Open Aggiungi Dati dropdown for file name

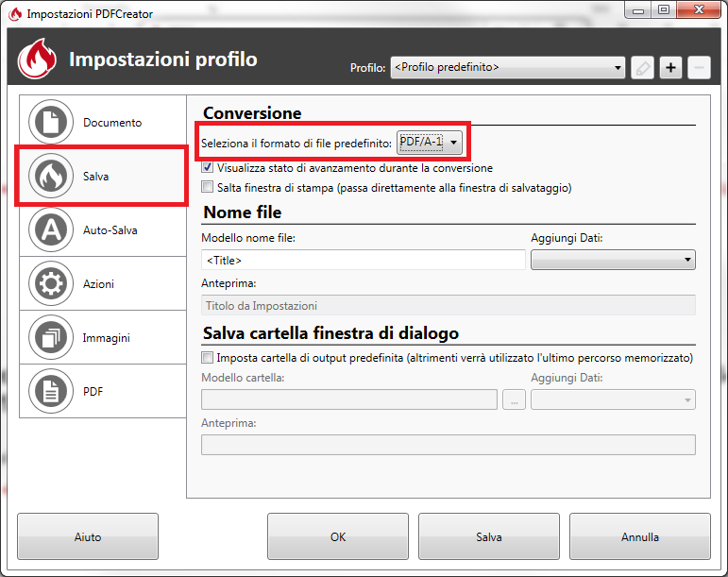pos(613,260)
